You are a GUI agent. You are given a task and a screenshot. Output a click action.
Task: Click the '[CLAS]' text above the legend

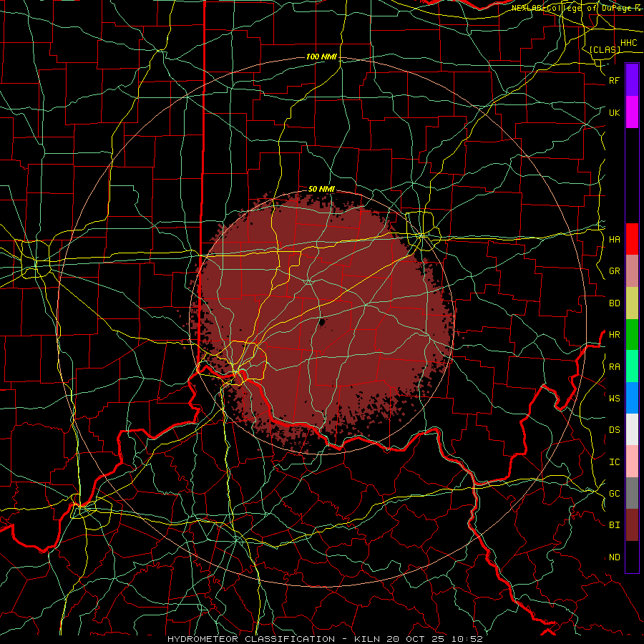(x=605, y=49)
